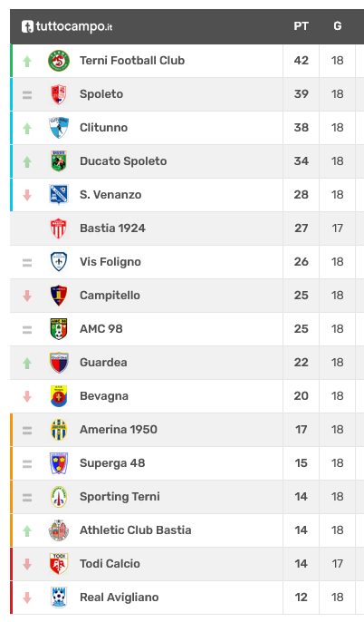Viewport: 364px width, 622px height.
Task: Click the Spoleto team crest
Action: (x=59, y=94)
